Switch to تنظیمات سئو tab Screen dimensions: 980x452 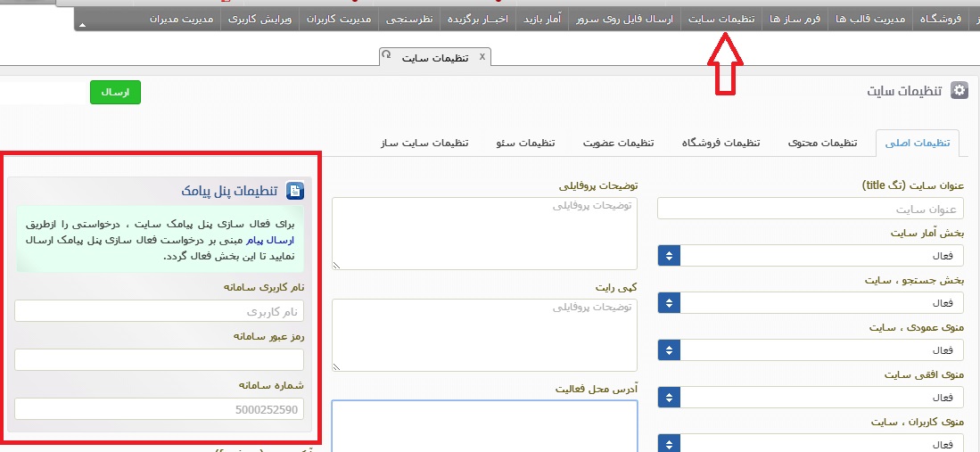(525, 144)
